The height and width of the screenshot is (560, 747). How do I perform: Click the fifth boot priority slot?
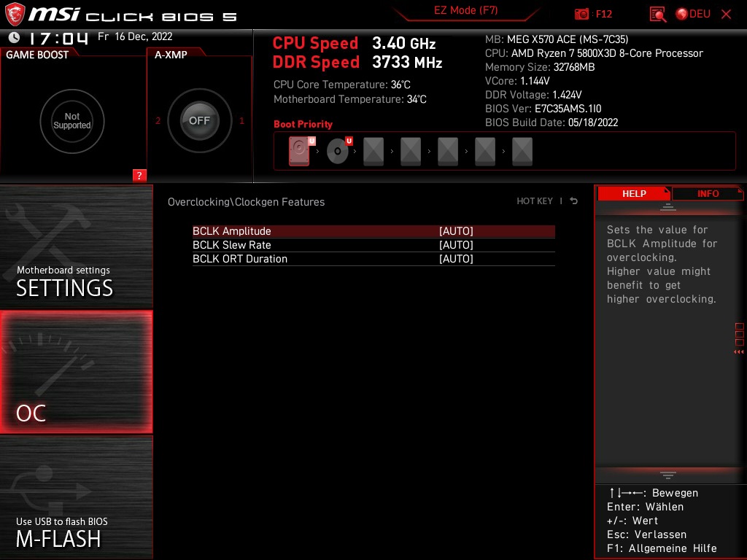(448, 152)
